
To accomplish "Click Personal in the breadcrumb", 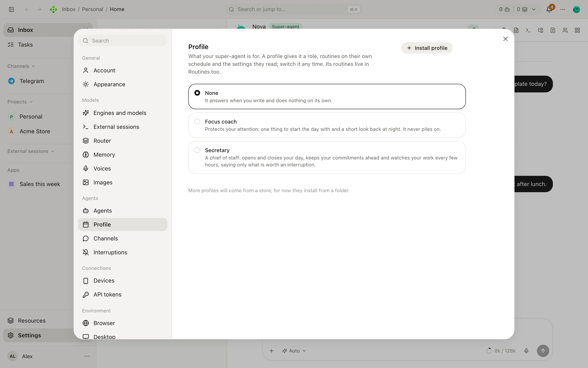I will coord(92,9).
